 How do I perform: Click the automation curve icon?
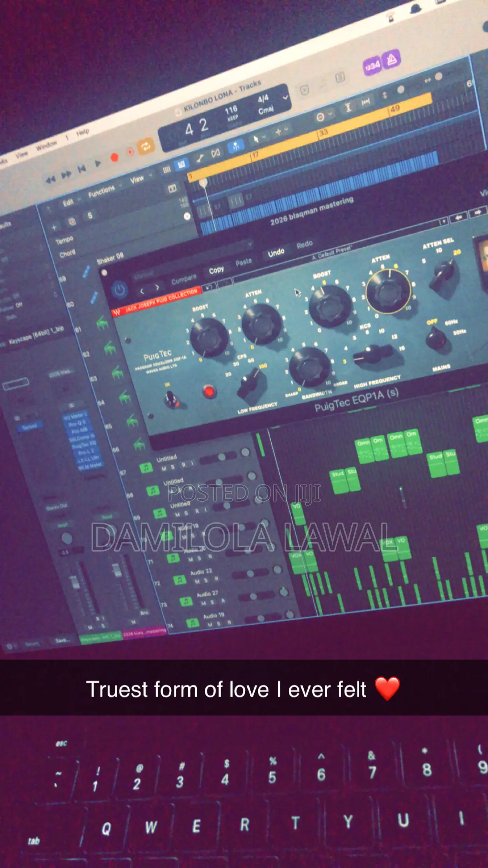pos(200,158)
